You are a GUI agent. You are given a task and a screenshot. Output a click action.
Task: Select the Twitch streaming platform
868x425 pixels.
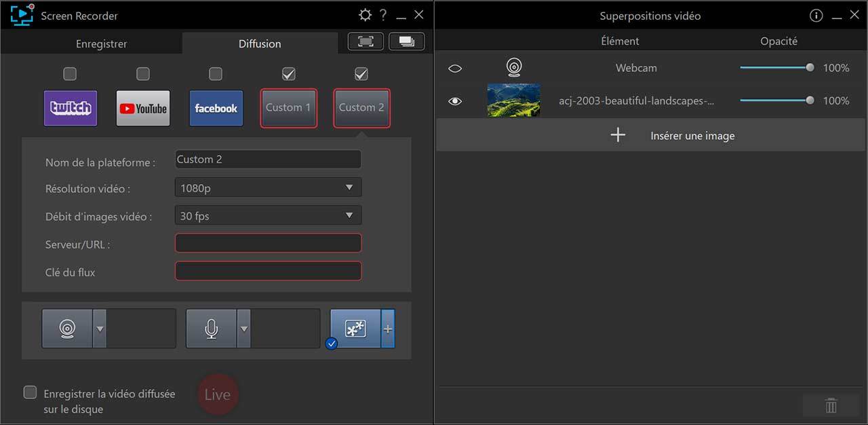pyautogui.click(x=71, y=108)
